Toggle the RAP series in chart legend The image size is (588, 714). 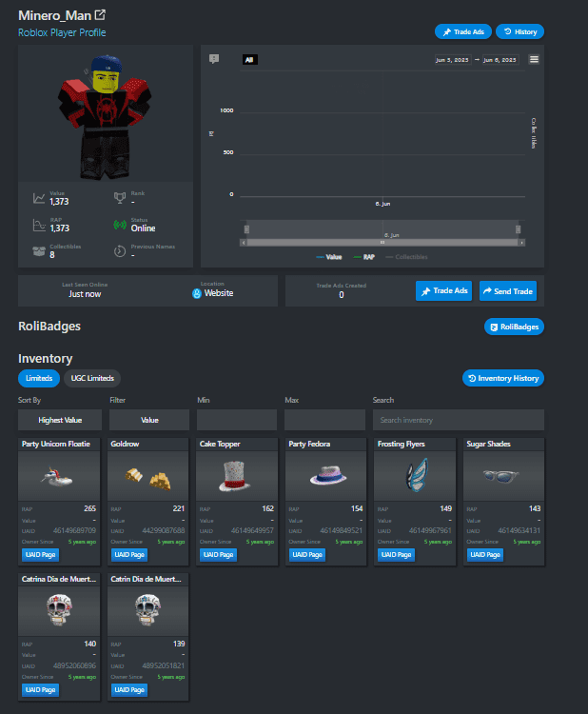pyautogui.click(x=364, y=257)
